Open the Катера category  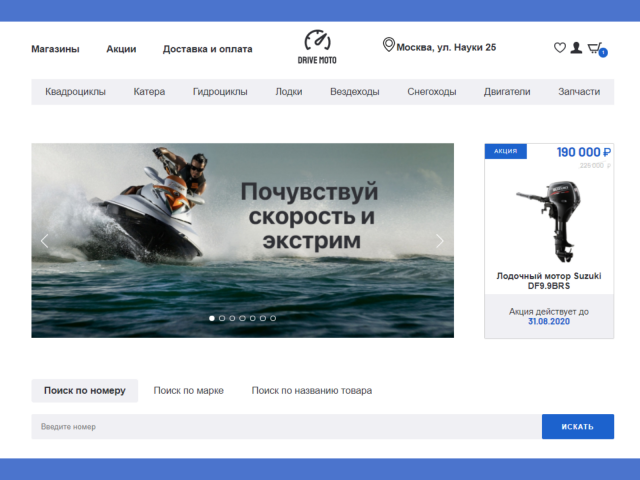click(x=149, y=91)
